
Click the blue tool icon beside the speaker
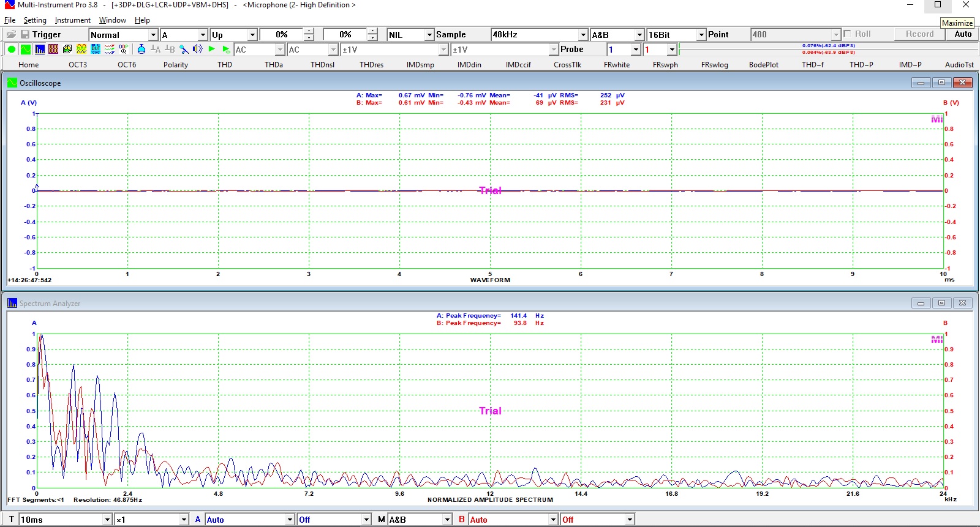tap(184, 50)
